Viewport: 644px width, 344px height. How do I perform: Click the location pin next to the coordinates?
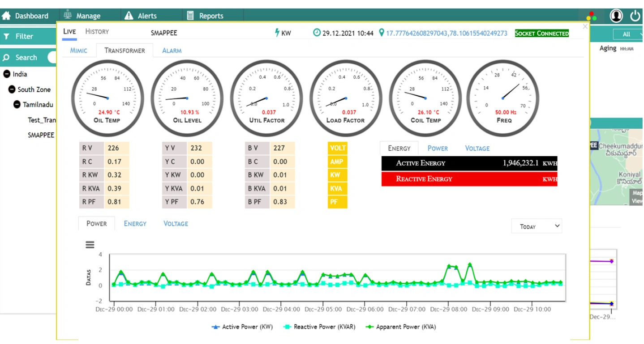coord(382,33)
